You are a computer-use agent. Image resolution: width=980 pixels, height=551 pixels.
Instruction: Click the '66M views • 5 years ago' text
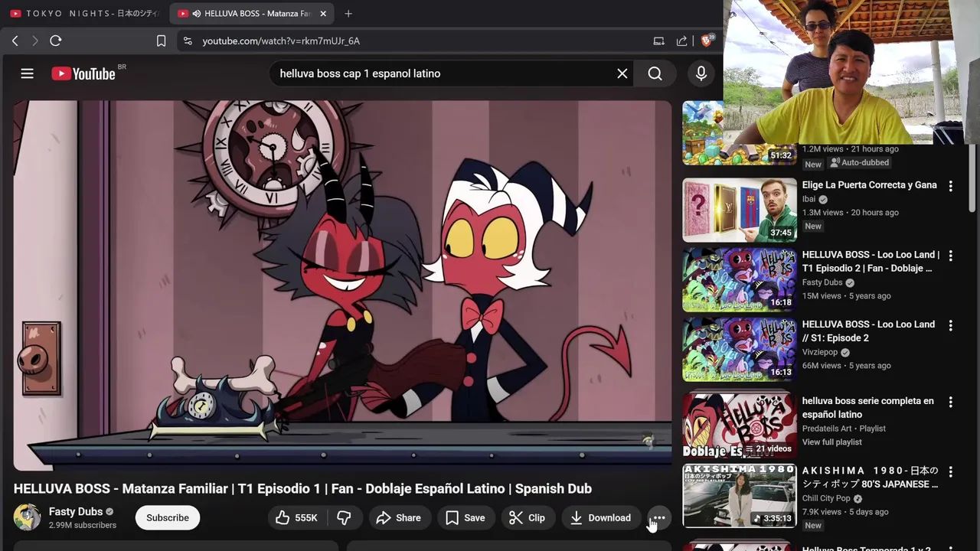(x=846, y=366)
